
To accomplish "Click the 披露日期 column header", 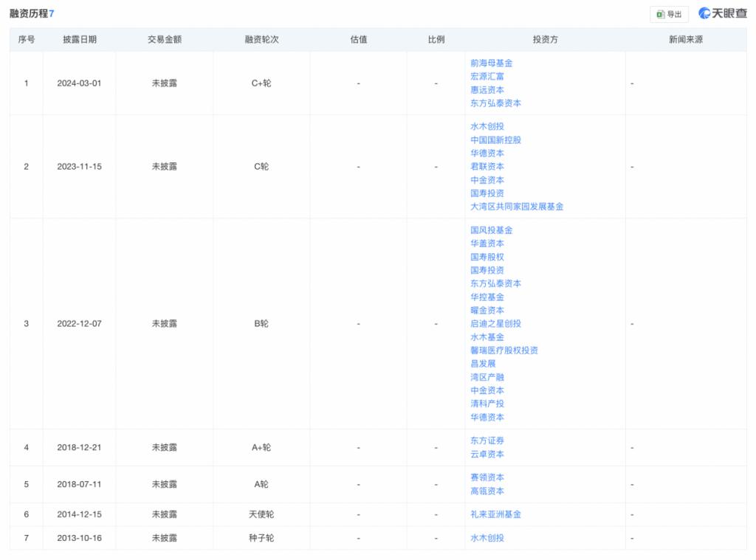I will tap(80, 40).
